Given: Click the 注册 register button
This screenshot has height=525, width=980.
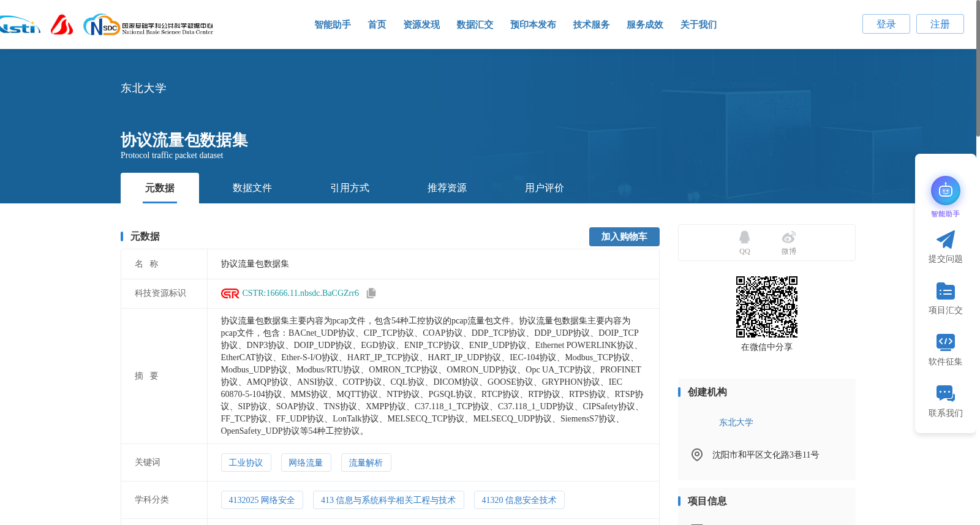Looking at the screenshot, I should coord(940,24).
